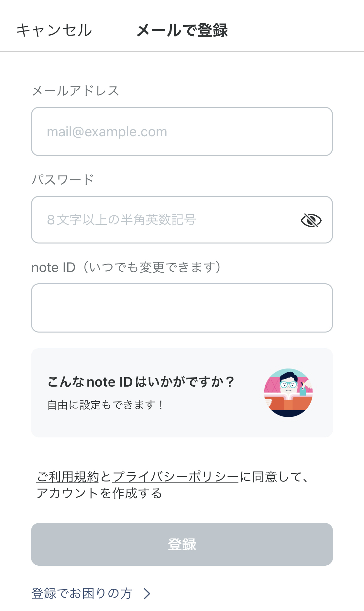Tap the パスワード field label
Image resolution: width=364 pixels, height=611 pixels.
point(63,179)
